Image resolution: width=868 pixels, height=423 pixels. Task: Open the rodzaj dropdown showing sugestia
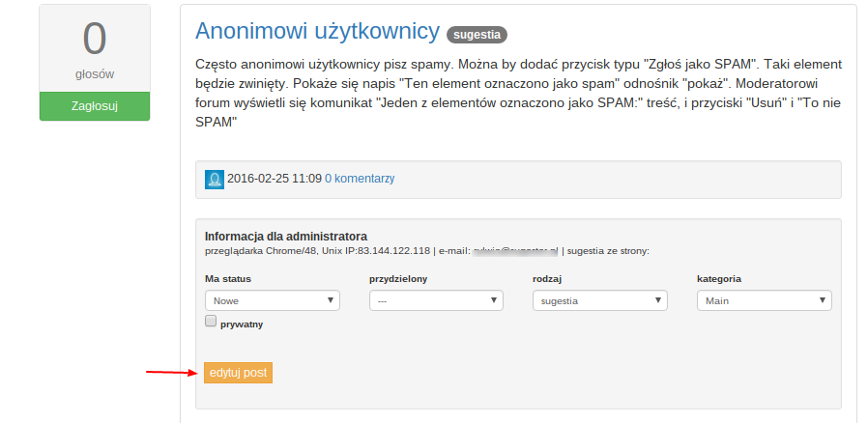pyautogui.click(x=599, y=300)
